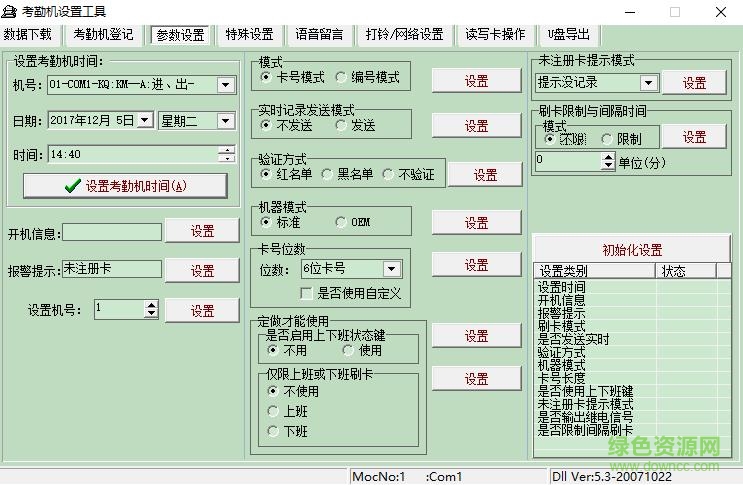Select the 参数设置 tab
This screenshot has height=485, width=743.
(180, 35)
